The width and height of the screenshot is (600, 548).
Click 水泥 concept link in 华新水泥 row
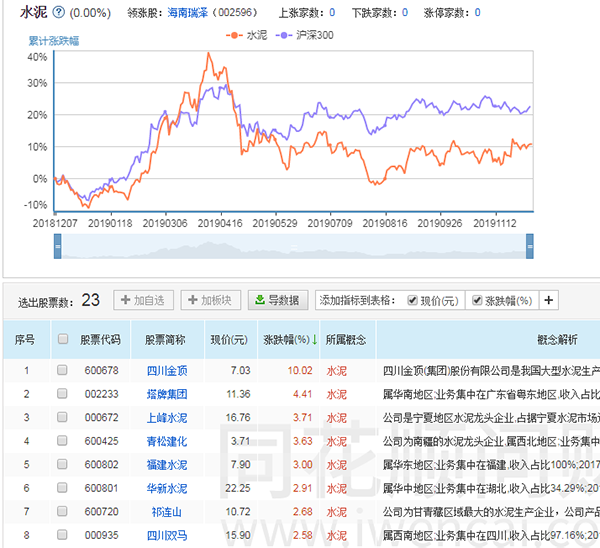click(x=338, y=490)
